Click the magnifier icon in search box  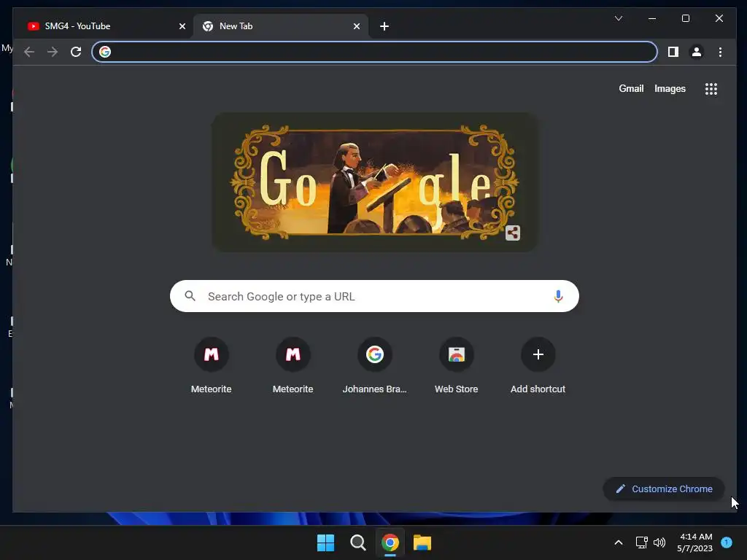click(x=190, y=296)
